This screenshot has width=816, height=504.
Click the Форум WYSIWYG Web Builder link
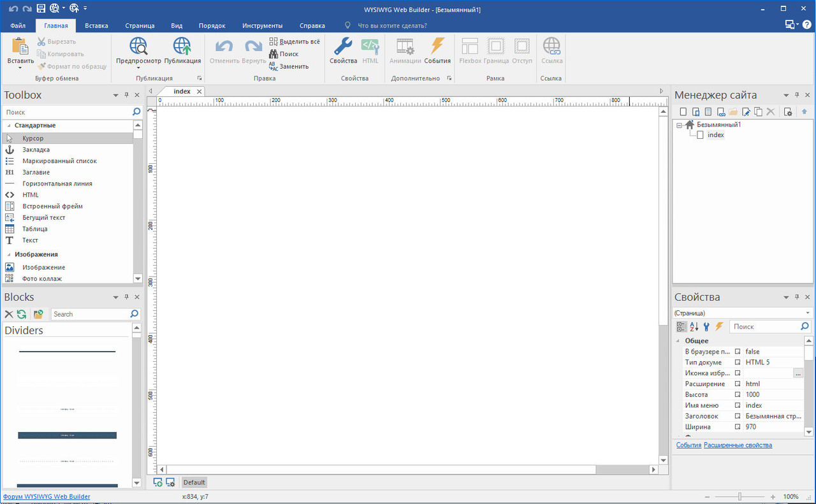pyautogui.click(x=47, y=496)
